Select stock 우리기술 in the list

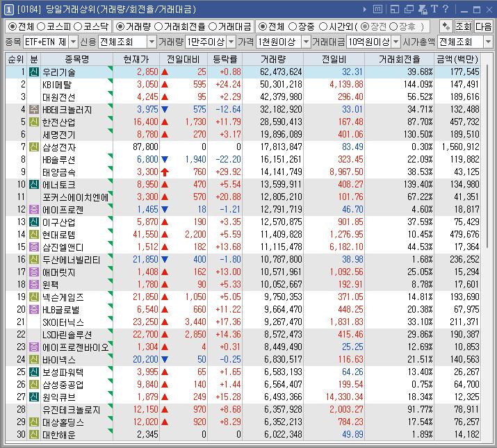59,72
